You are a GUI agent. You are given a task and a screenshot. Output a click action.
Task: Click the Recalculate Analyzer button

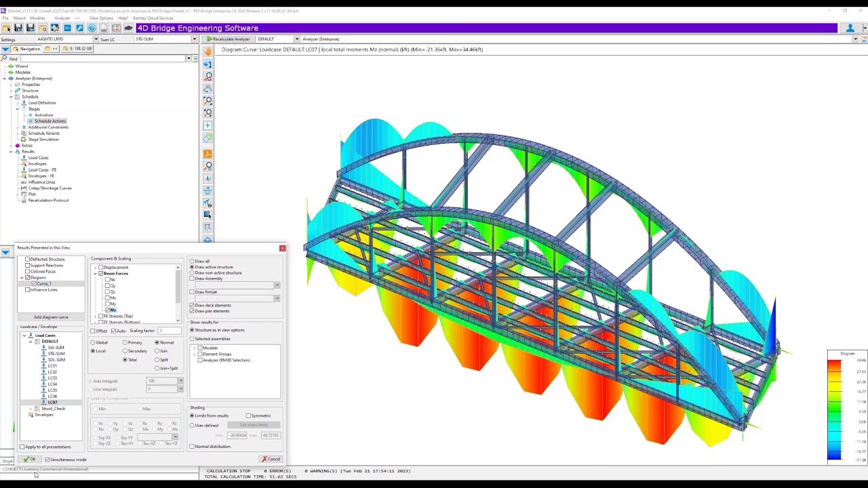pos(229,39)
